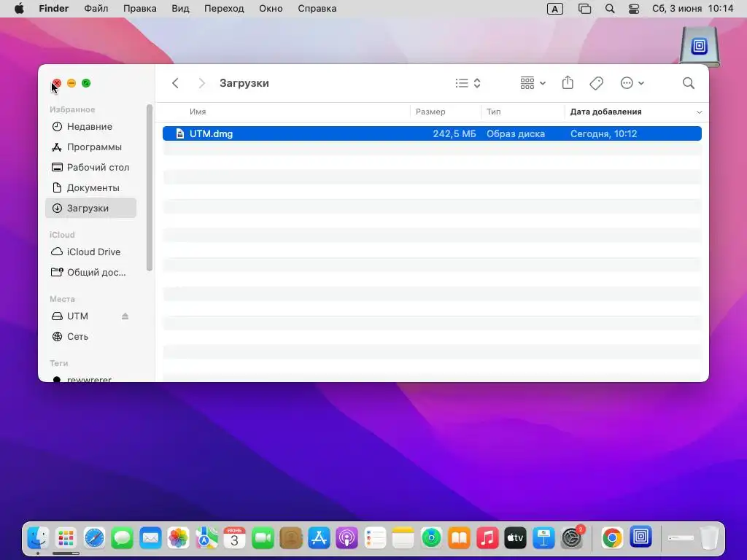The height and width of the screenshot is (560, 747).
Task: Open Launchpad from the Dock
Action: (66, 539)
